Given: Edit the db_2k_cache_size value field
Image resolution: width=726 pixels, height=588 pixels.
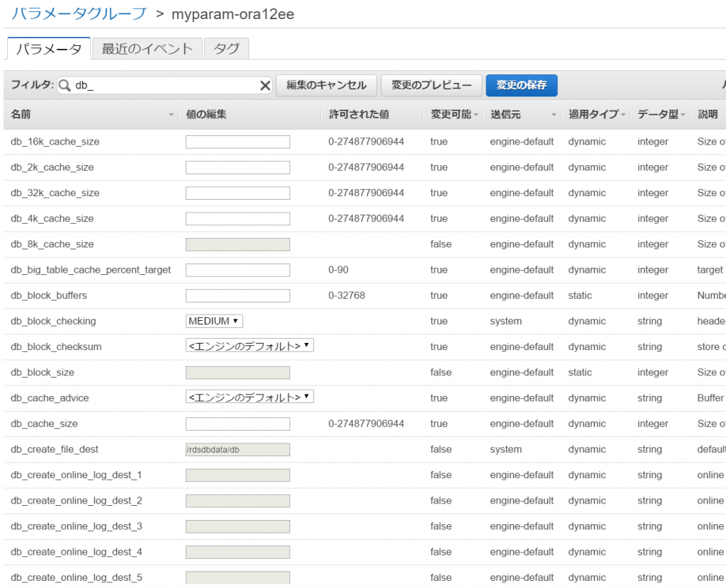Looking at the screenshot, I should 238,167.
